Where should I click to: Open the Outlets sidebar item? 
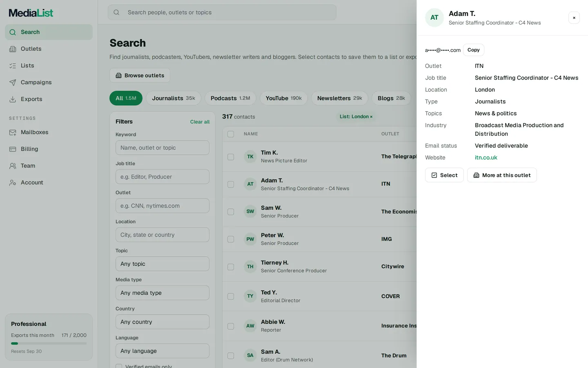click(49, 49)
